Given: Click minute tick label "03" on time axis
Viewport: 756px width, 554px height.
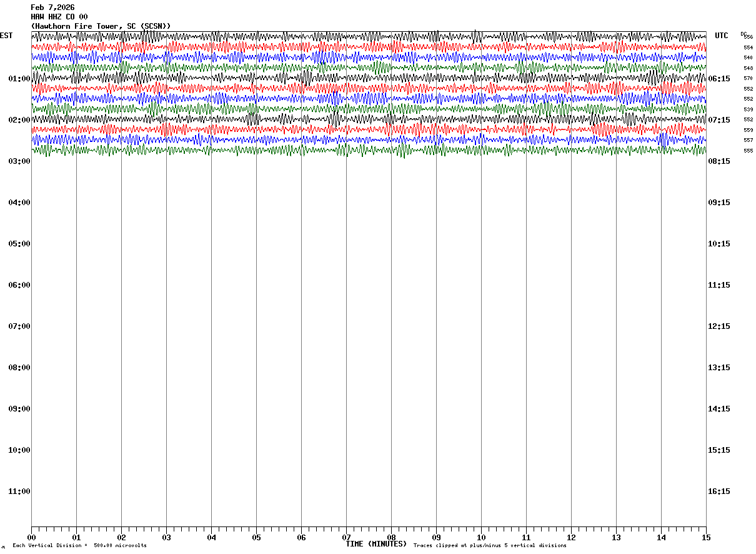Looking at the screenshot, I should (166, 537).
